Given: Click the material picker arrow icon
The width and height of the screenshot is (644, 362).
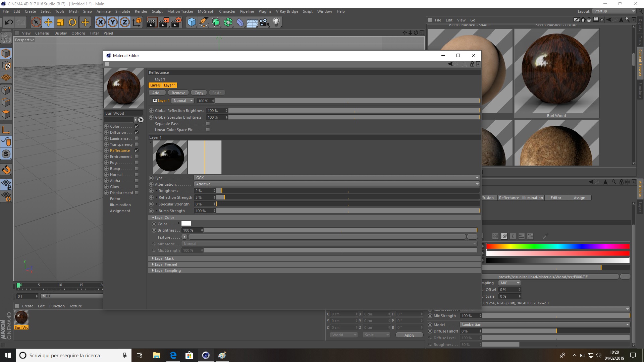Looking at the screenshot, I should coord(141,120).
